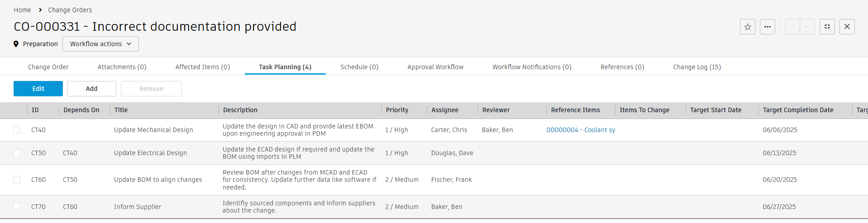Open the Approval Workflow tab

[435, 67]
